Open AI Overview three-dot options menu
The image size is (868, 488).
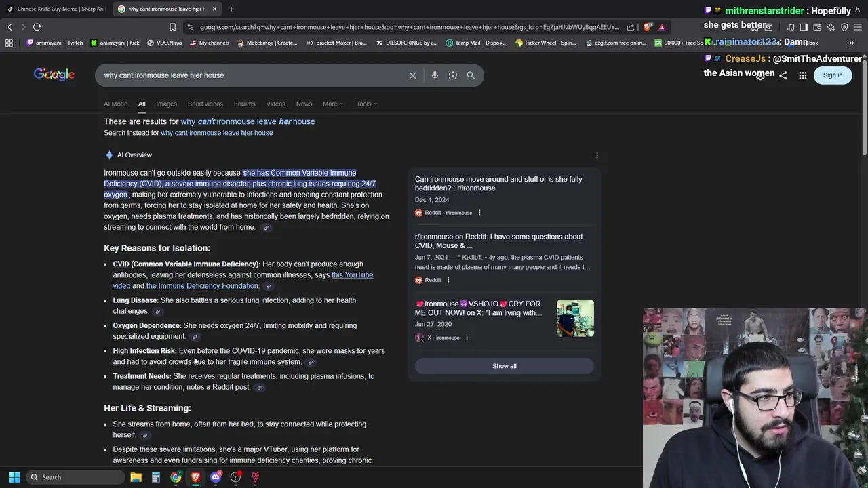pos(597,155)
